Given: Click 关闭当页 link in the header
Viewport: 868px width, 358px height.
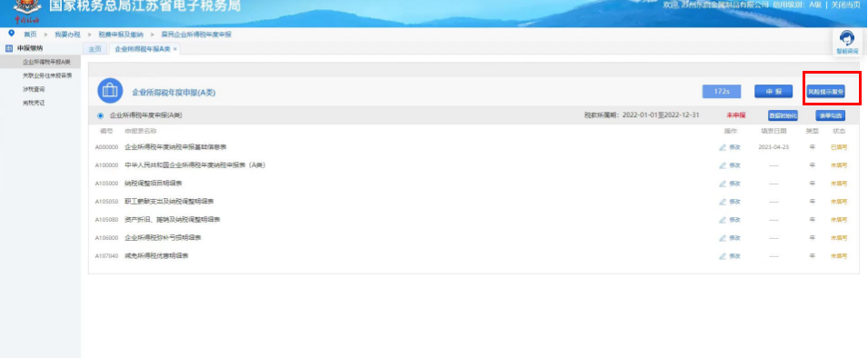Looking at the screenshot, I should pyautogui.click(x=846, y=5).
